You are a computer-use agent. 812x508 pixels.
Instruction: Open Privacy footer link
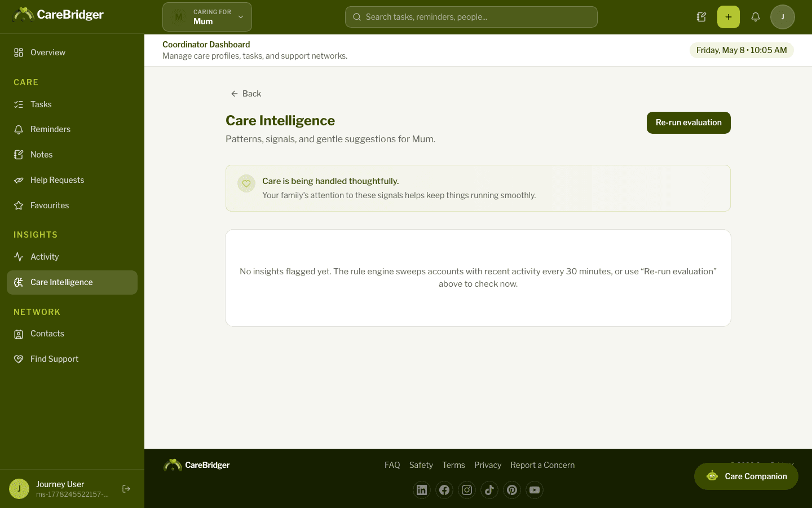coord(488,465)
